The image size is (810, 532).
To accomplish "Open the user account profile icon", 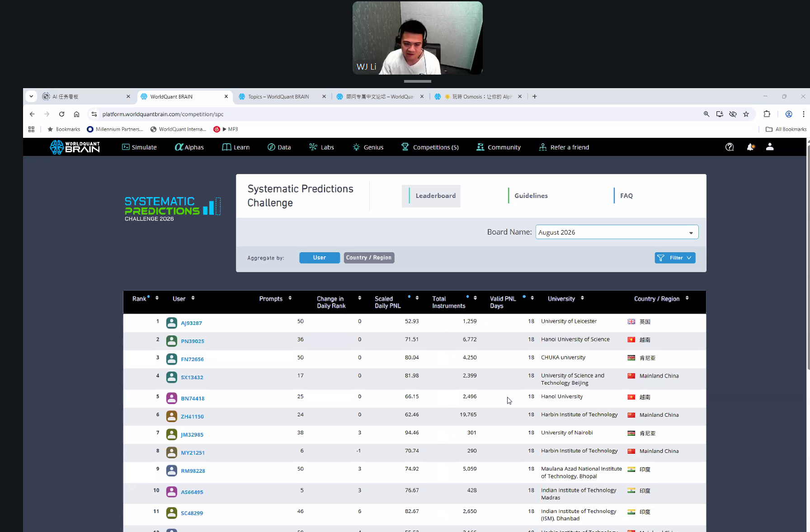I will pos(770,147).
